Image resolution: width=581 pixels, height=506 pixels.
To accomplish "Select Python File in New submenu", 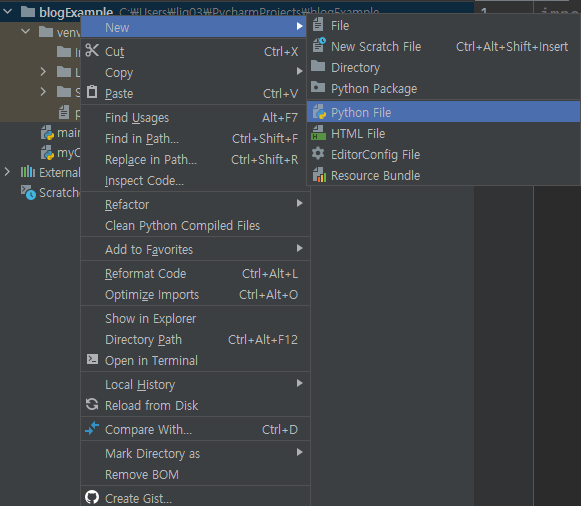I will point(444,112).
